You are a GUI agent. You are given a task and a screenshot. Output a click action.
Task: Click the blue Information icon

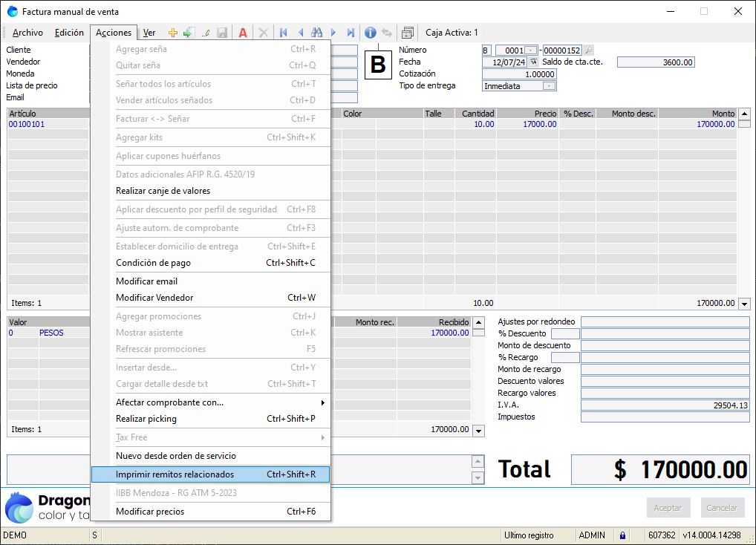[371, 33]
